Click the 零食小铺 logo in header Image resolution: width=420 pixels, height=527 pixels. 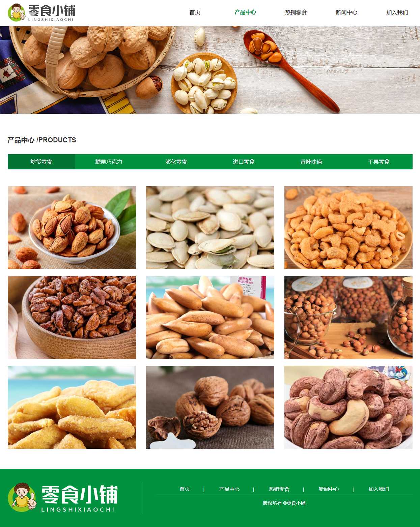(41, 12)
